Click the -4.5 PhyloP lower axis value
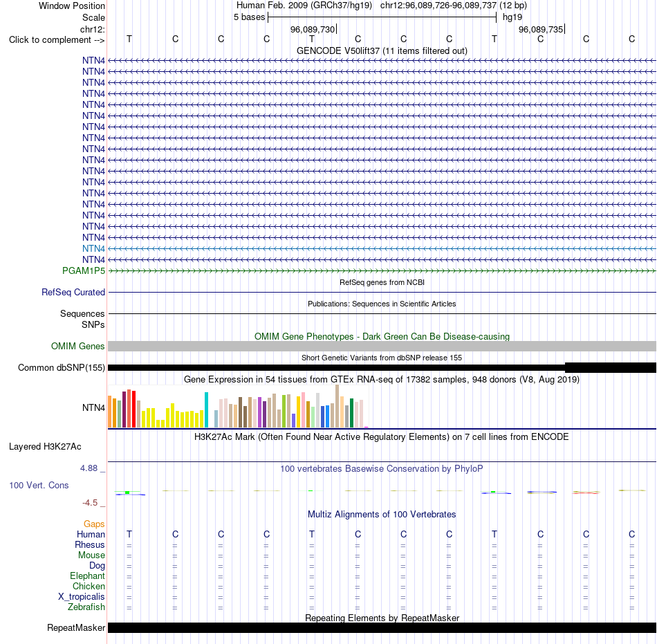657x644 pixels. [90, 502]
